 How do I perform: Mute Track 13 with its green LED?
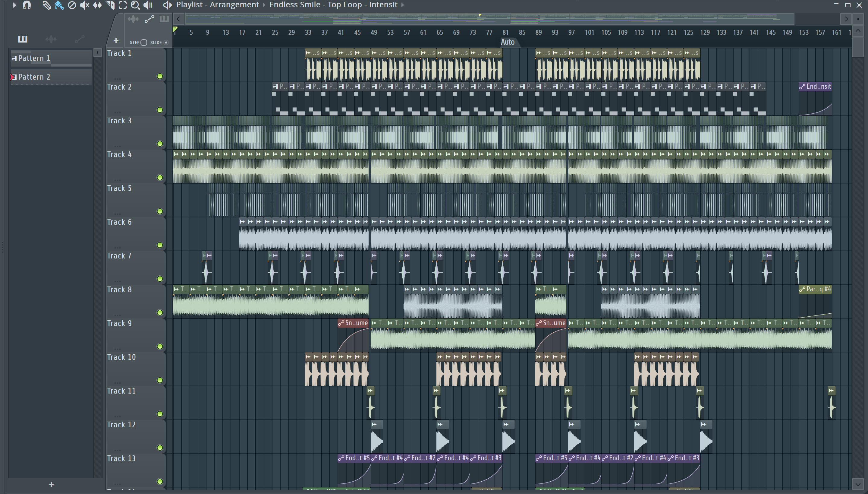pyautogui.click(x=160, y=481)
